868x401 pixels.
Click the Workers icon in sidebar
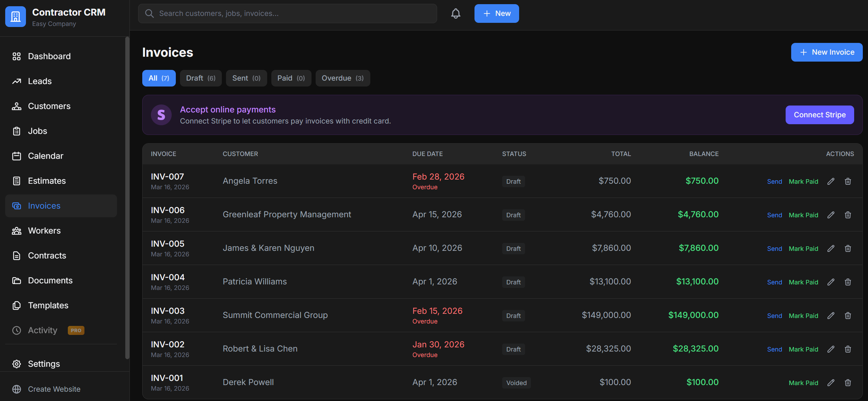pyautogui.click(x=17, y=230)
